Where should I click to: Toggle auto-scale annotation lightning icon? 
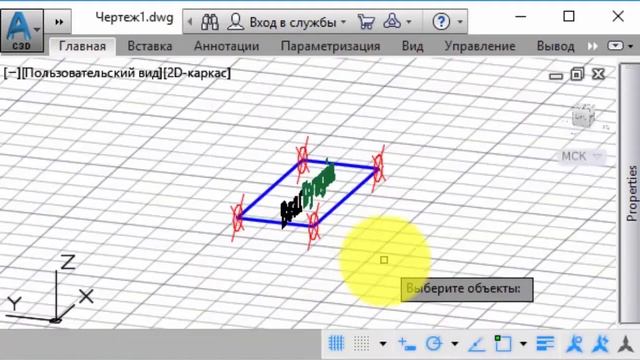tap(600, 344)
